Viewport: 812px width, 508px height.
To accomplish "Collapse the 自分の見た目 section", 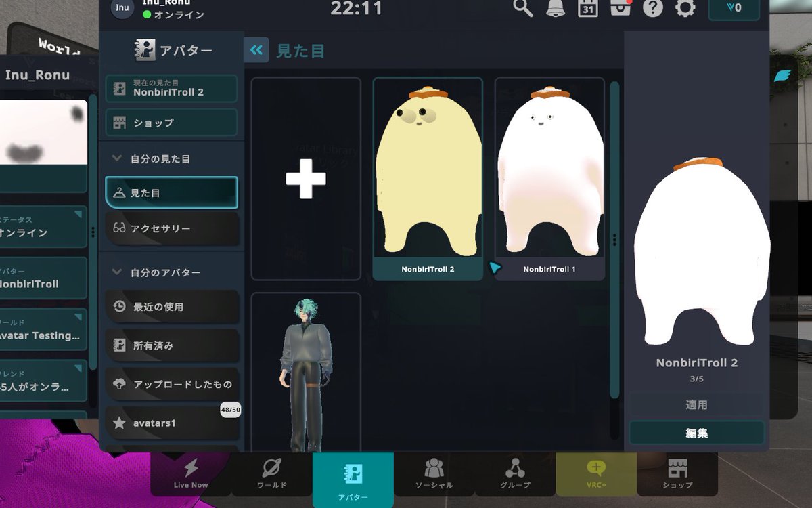I will click(116, 159).
